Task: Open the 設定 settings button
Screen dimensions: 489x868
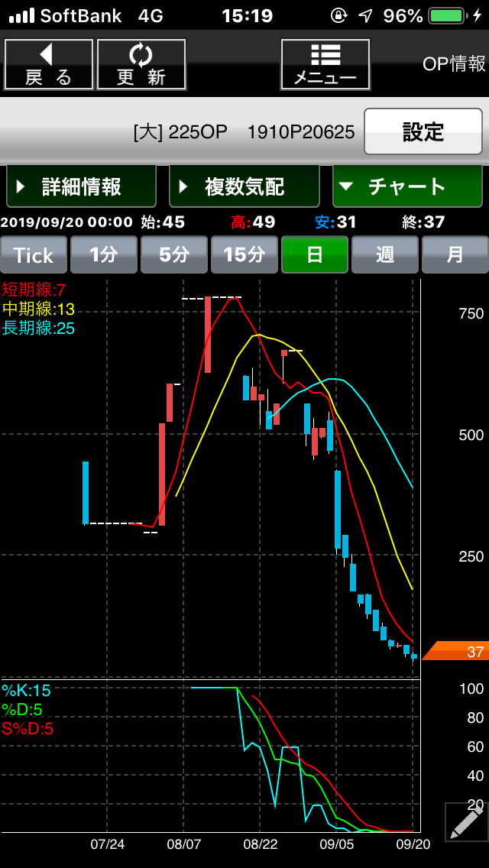Action: click(423, 131)
